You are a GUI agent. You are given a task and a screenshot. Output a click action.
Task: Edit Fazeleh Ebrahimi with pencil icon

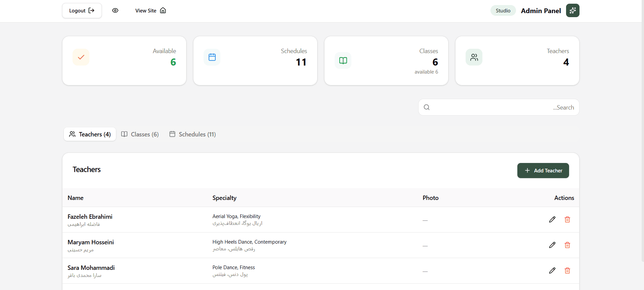pos(552,219)
